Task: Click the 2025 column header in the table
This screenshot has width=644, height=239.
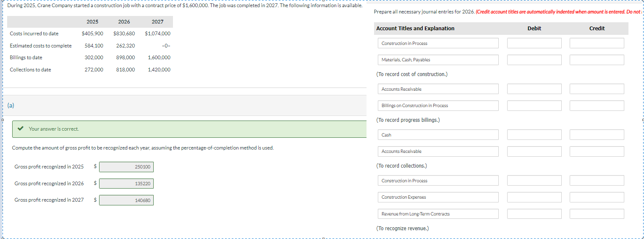Action: [92, 22]
